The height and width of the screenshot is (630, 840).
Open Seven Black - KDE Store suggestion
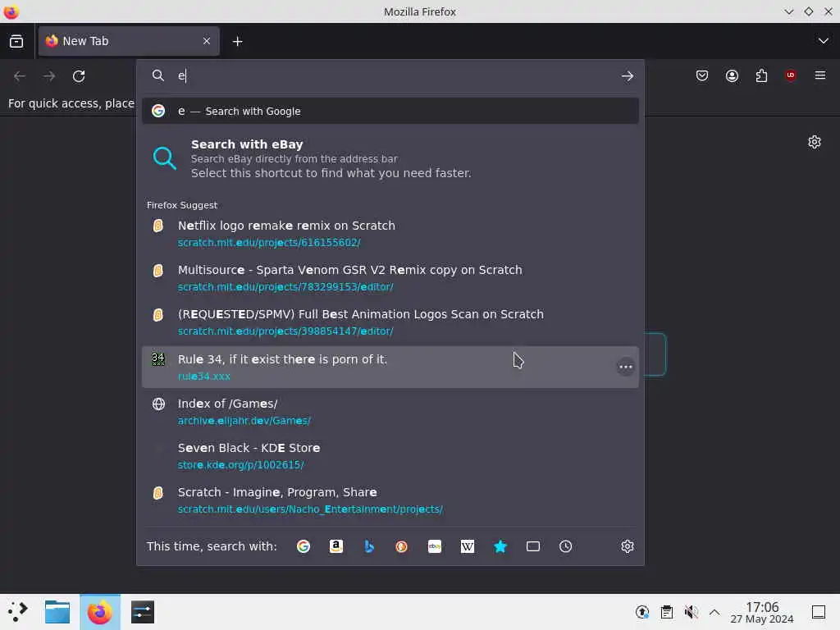390,456
